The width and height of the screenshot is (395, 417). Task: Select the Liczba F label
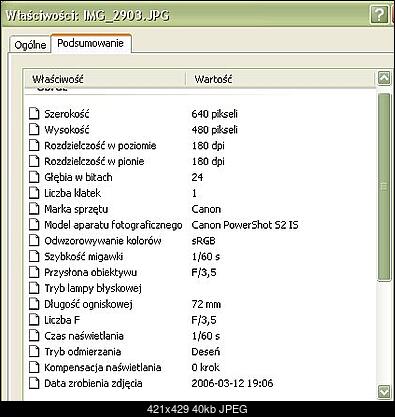tap(62, 320)
